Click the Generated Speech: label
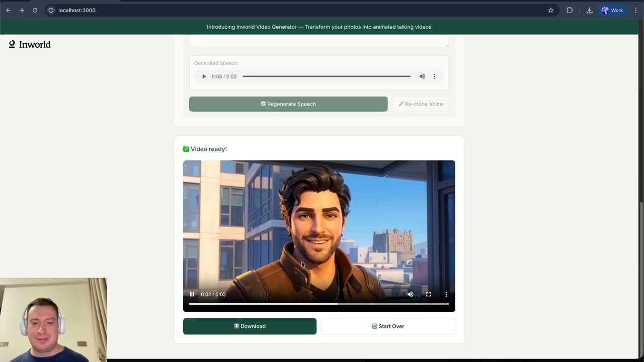Screen dimensions: 644x362 coord(216,63)
